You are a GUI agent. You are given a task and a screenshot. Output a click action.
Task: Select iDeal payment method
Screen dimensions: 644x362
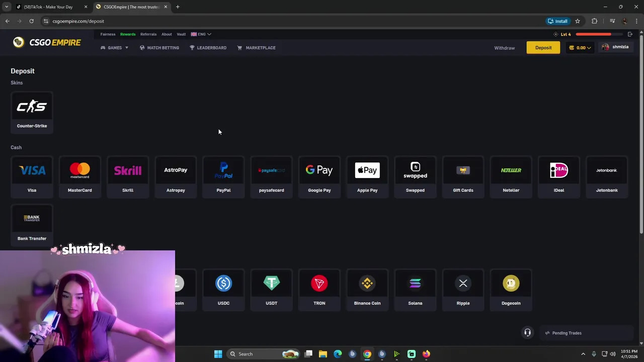click(559, 176)
